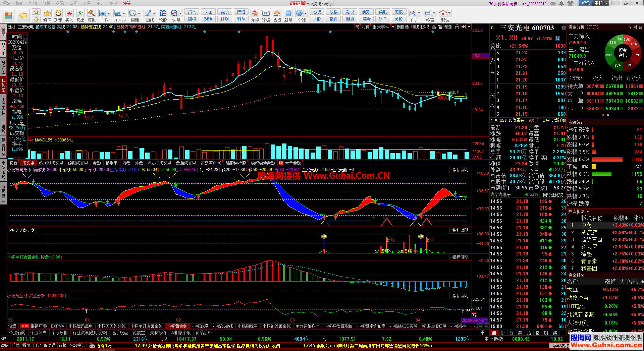644x351 pixels.
Task: Toggle the 九转 indicator on the chart
Action: click(x=365, y=27)
